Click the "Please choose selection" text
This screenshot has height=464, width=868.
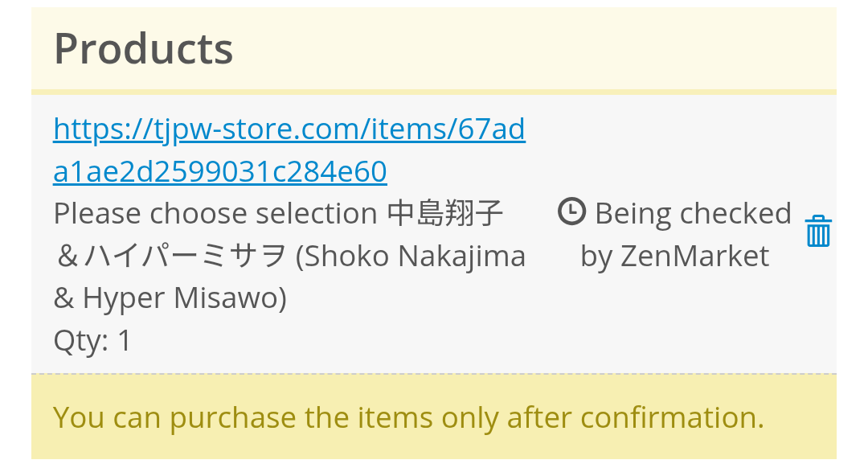(215, 213)
